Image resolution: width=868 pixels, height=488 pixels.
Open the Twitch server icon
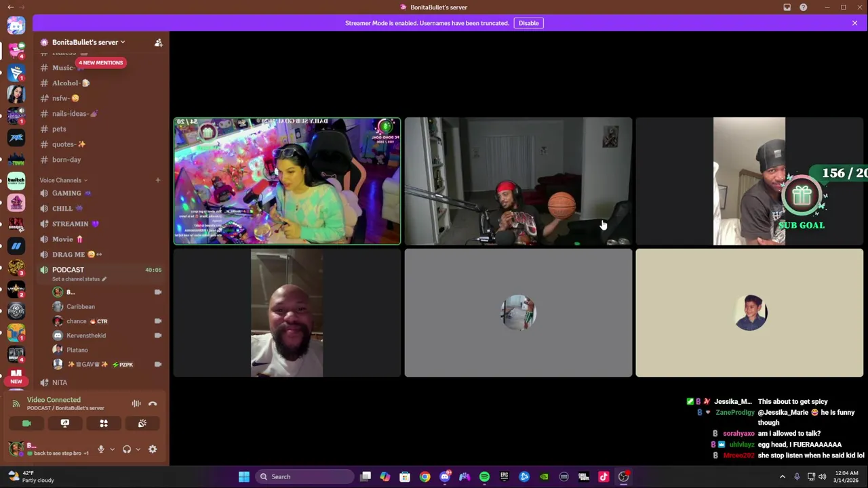point(16,181)
